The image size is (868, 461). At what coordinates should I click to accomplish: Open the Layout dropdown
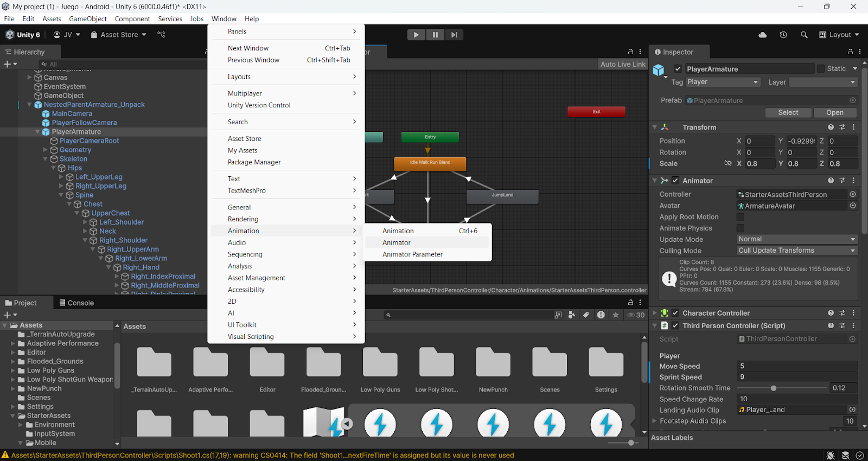coord(839,35)
